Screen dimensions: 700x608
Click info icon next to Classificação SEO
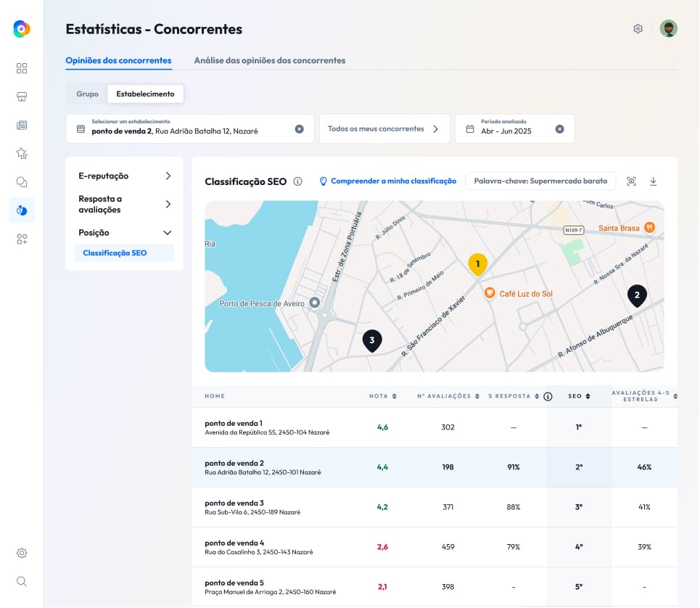pyautogui.click(x=297, y=181)
